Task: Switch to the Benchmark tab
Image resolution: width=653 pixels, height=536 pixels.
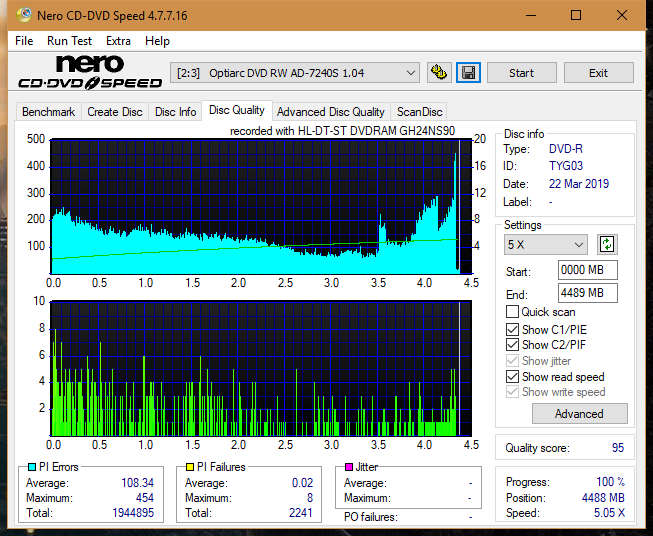Action: (x=48, y=112)
